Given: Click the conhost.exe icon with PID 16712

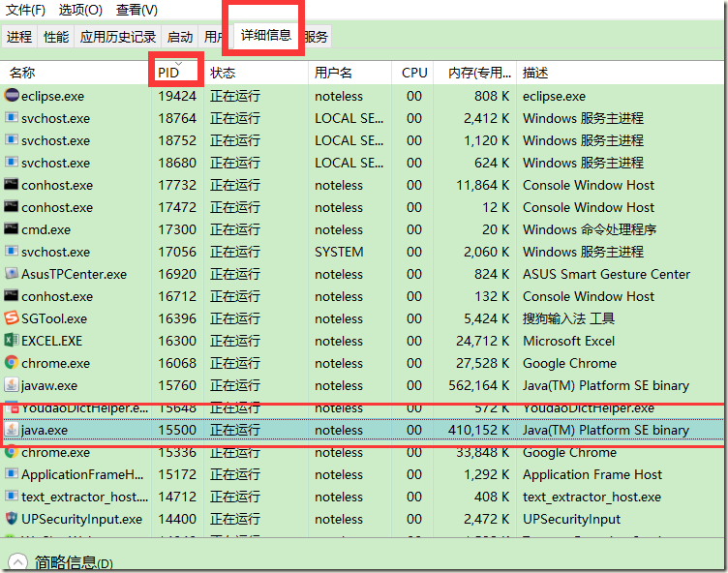Looking at the screenshot, I should pyautogui.click(x=12, y=296).
